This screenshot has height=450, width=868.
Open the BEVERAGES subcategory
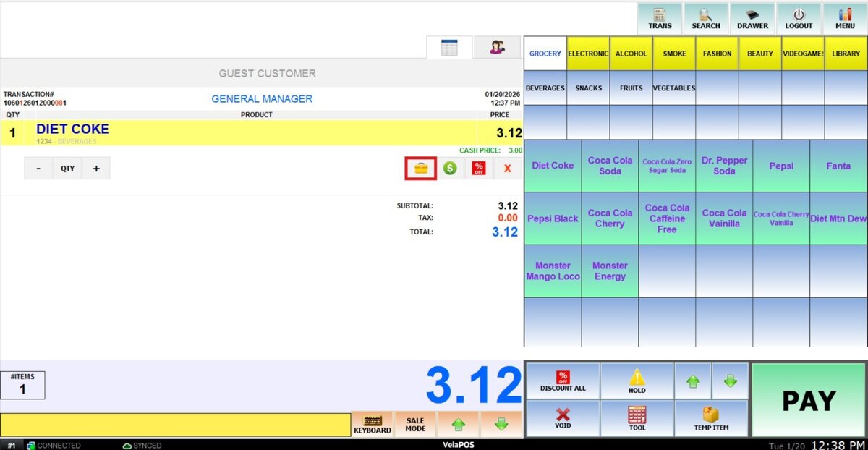pos(545,88)
